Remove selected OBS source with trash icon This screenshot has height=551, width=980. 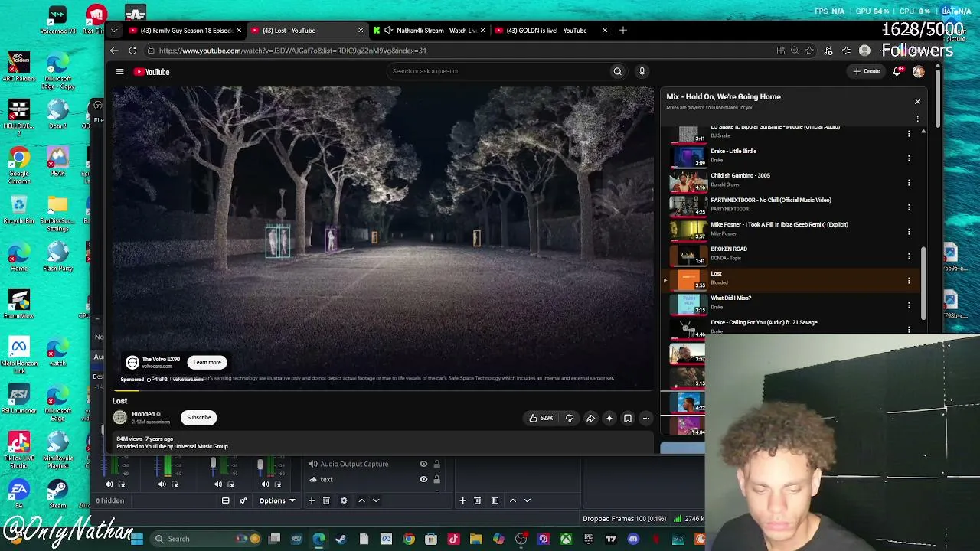326,500
